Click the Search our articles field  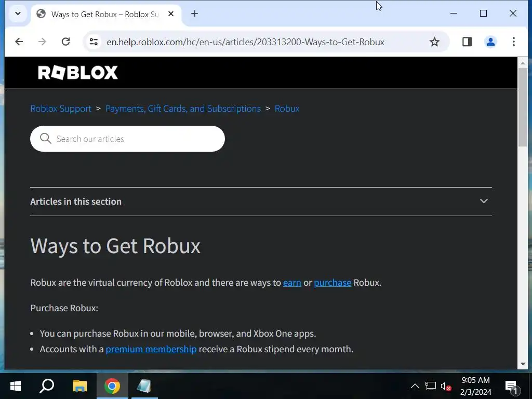click(128, 139)
